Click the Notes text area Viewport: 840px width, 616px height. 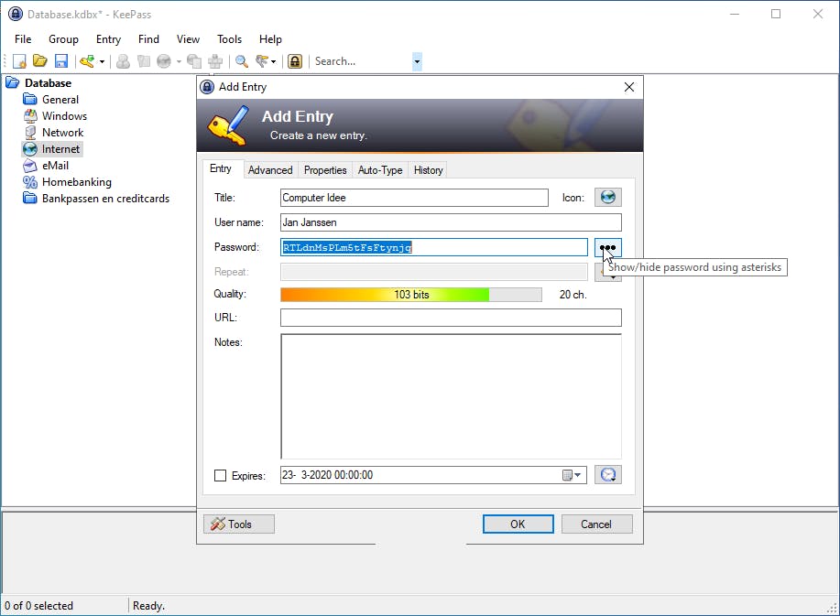(451, 396)
